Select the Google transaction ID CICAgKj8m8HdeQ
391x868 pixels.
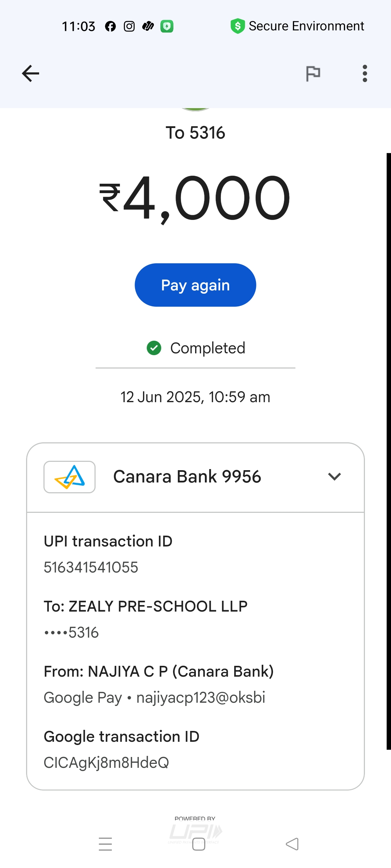tap(106, 763)
